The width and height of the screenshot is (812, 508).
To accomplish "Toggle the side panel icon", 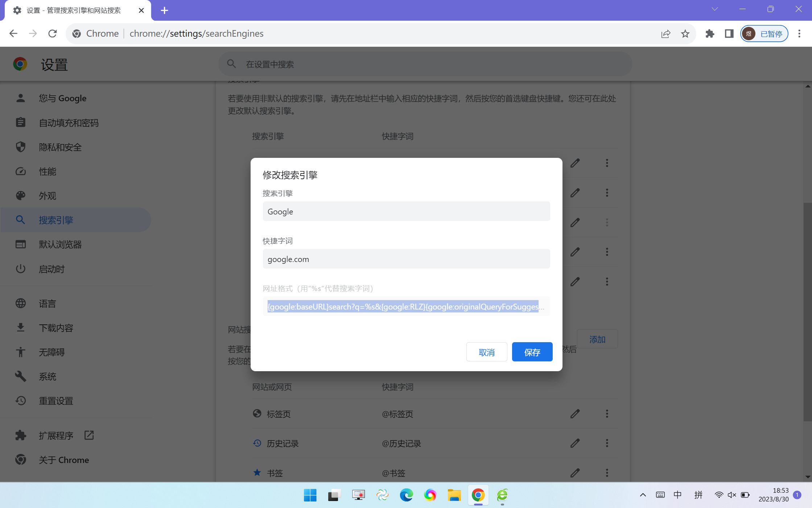I will [x=729, y=34].
